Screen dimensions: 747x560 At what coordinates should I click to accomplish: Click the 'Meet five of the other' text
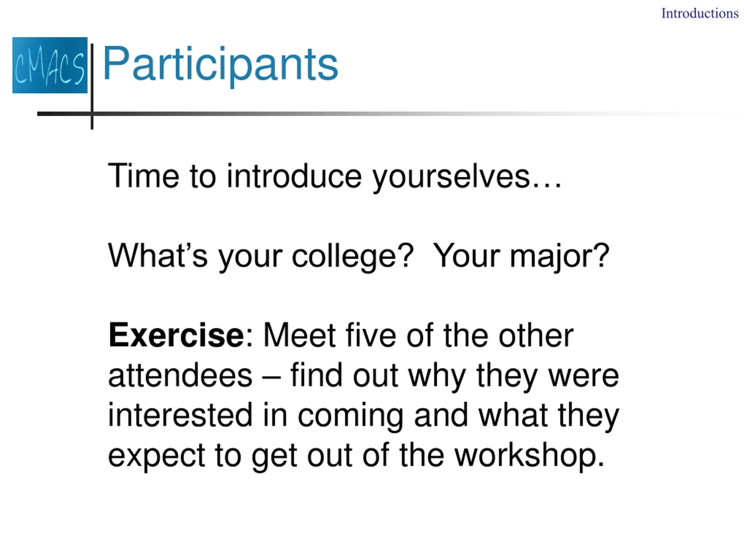(418, 335)
